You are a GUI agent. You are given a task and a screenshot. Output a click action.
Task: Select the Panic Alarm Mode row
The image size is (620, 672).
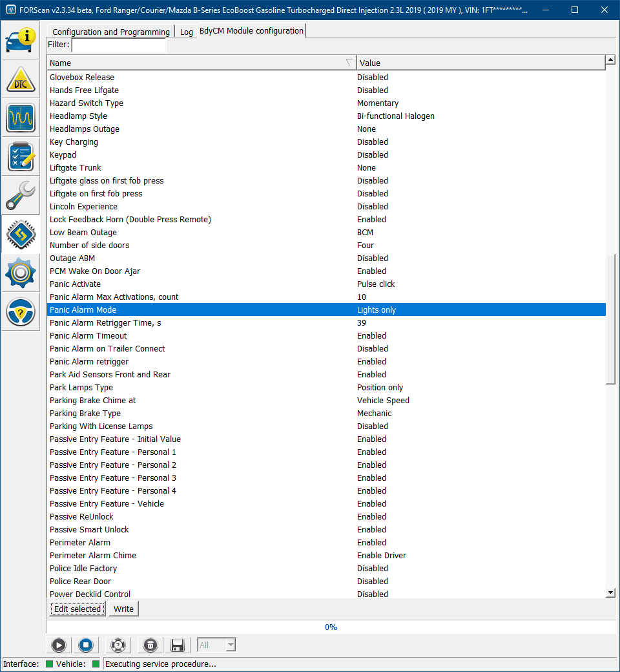326,310
